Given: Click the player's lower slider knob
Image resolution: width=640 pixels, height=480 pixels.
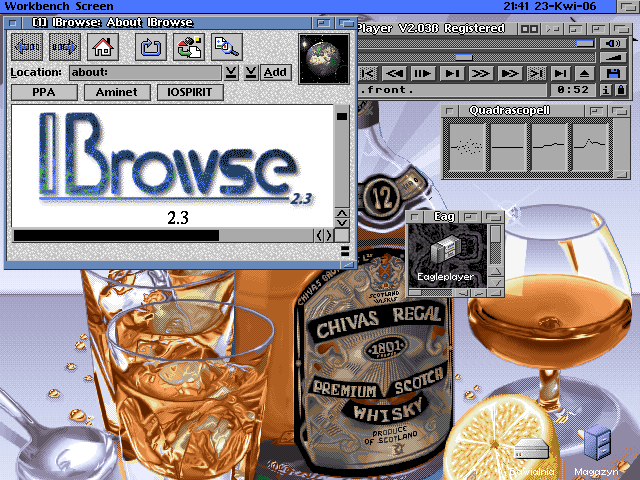Looking at the screenshot, I should (x=464, y=57).
